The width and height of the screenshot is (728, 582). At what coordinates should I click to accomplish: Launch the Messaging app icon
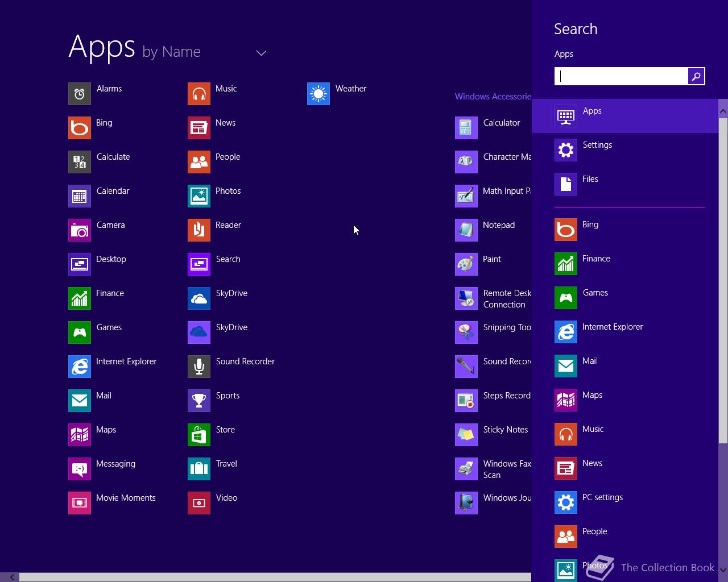[x=80, y=469]
